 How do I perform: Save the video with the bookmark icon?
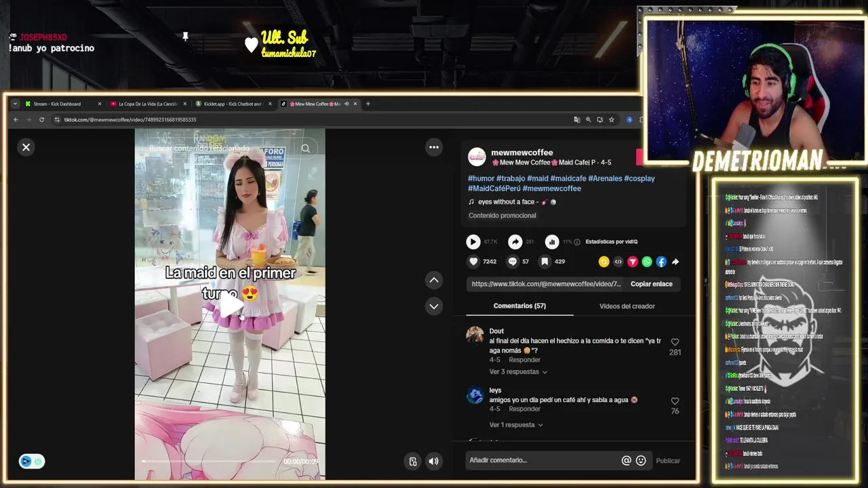click(545, 262)
